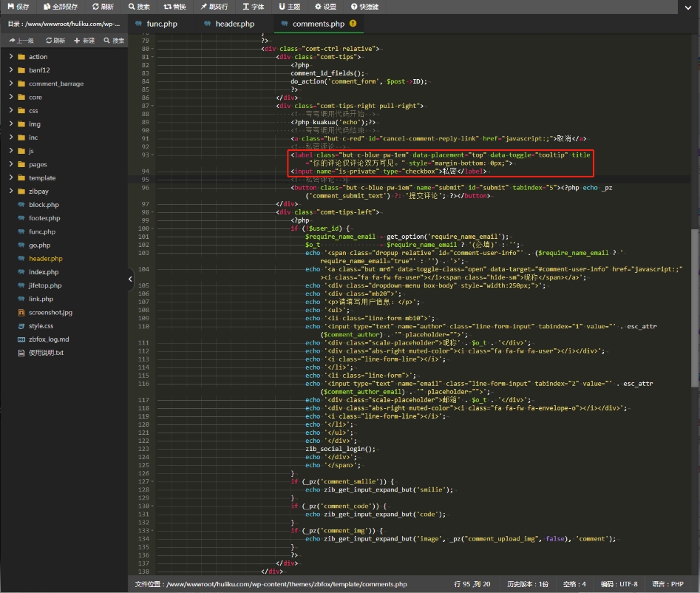The height and width of the screenshot is (593, 700).
Task: Click the PHP file icon of block.php
Action: 21,205
